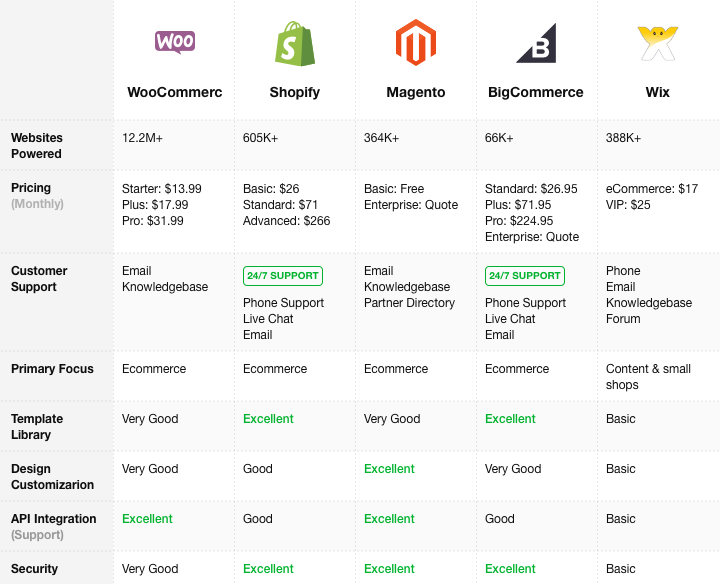Click the Template Library row label
The image size is (720, 584).
click(x=37, y=427)
